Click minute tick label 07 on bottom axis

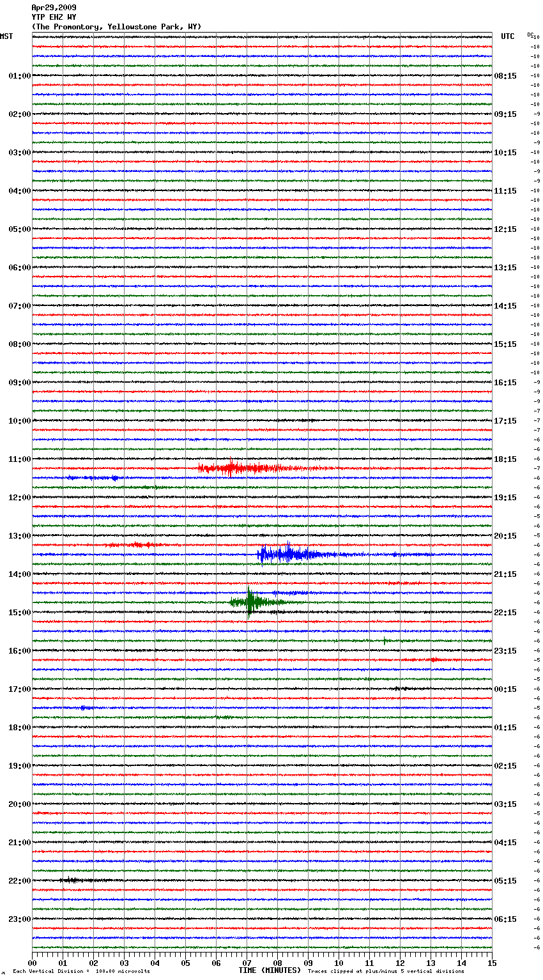coord(247,963)
